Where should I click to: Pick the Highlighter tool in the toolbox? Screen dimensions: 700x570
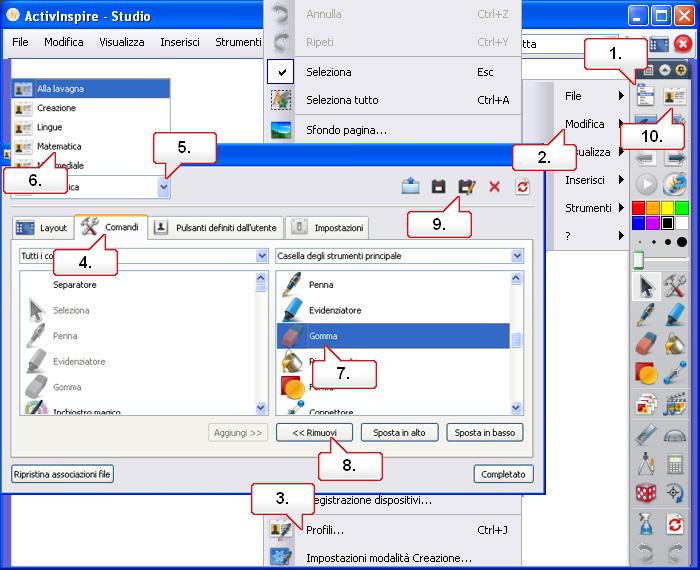[675, 315]
